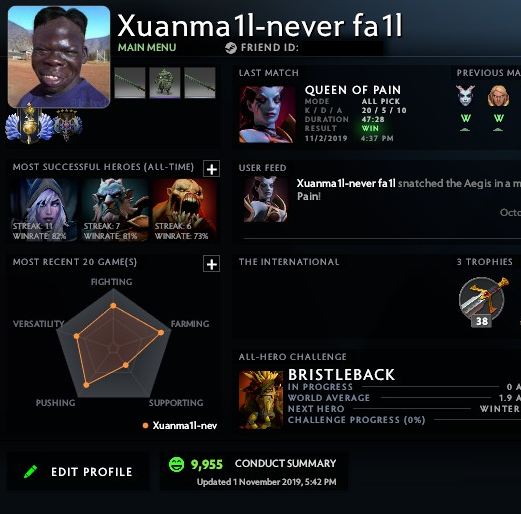521x514 pixels.
Task: Select the Drow Ranger hero portrait
Action: pos(44,209)
